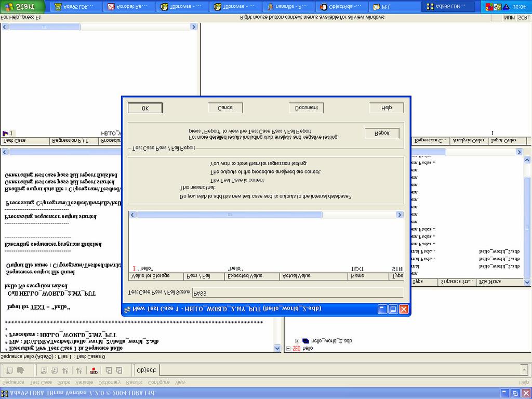Click the Name column header in dialog
The image size is (532, 399).
[368, 276]
